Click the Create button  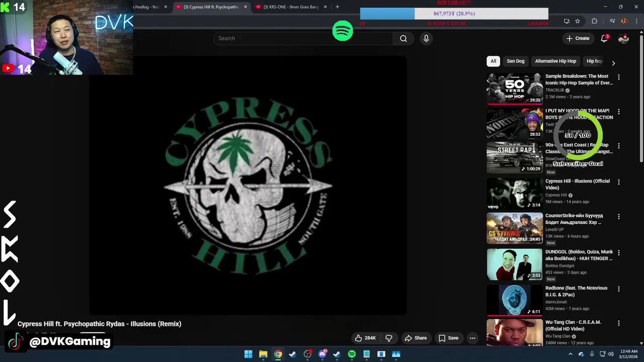578,38
